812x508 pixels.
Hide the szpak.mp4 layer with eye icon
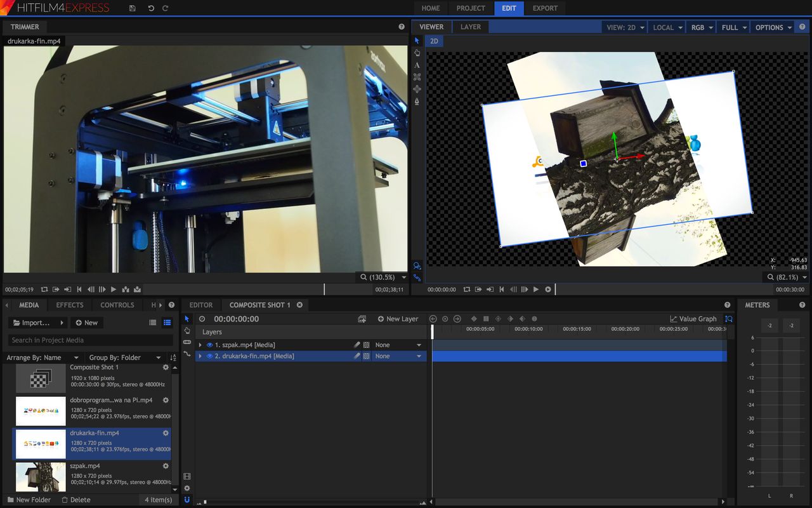coord(209,345)
